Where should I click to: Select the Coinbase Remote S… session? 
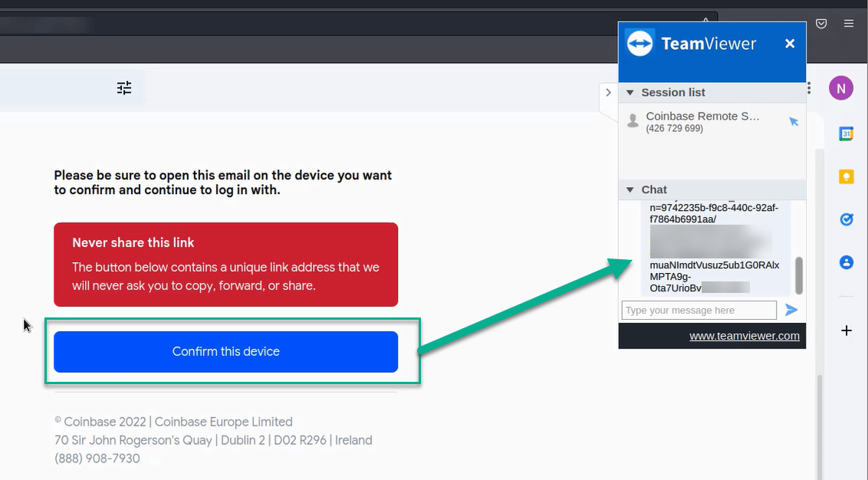[x=712, y=122]
